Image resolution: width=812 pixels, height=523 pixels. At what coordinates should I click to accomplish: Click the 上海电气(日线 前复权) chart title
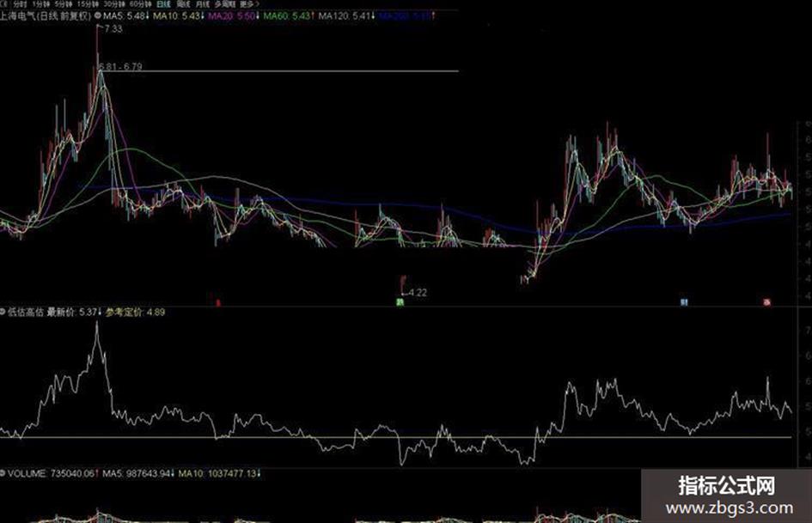[x=46, y=15]
